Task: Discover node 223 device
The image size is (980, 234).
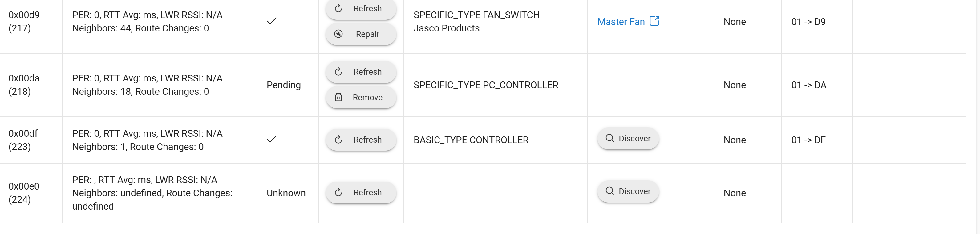Action: tap(628, 138)
